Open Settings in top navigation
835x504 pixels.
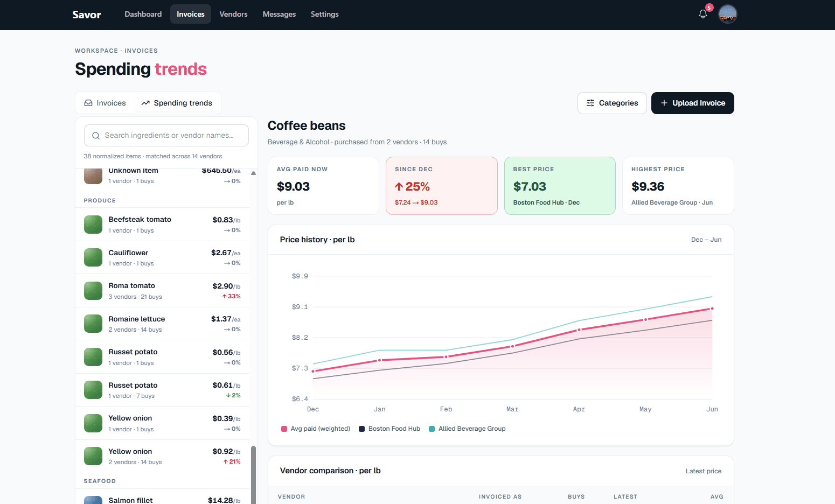point(324,14)
